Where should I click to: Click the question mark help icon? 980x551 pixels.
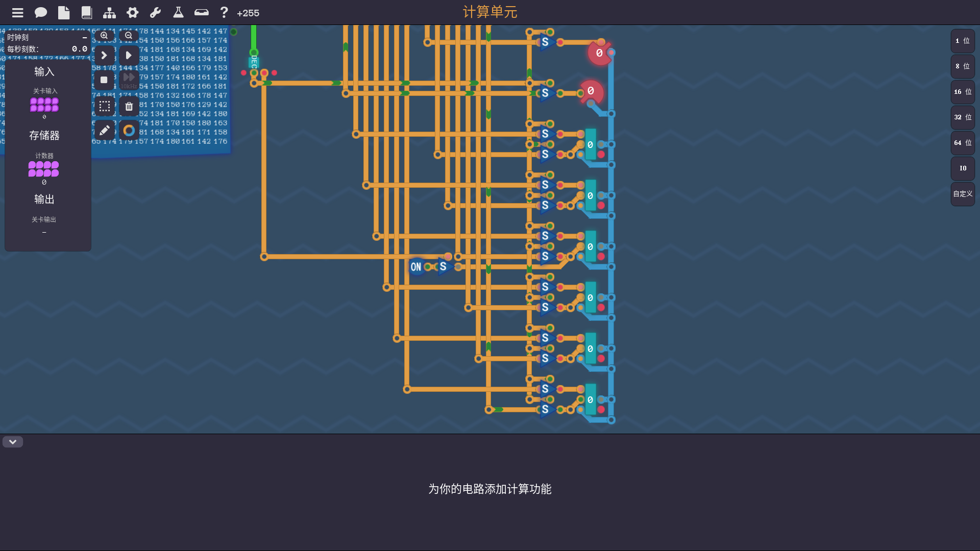pyautogui.click(x=224, y=13)
